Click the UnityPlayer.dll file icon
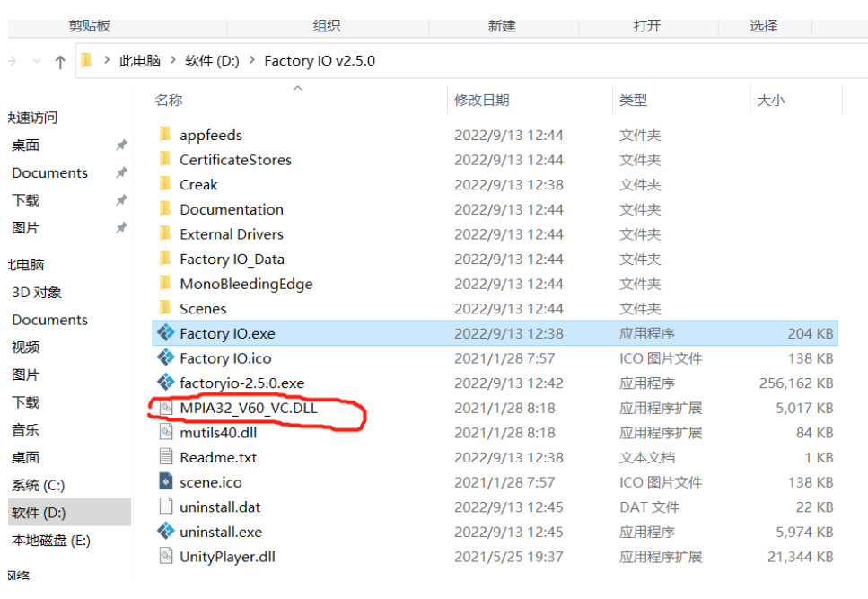This screenshot has height=599, width=868. tap(165, 557)
